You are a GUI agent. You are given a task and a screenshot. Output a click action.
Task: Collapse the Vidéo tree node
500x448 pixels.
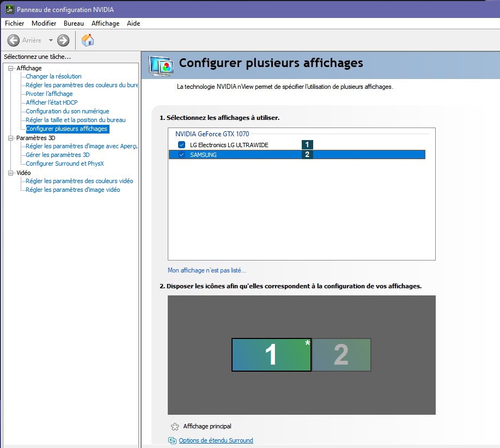[x=11, y=173]
